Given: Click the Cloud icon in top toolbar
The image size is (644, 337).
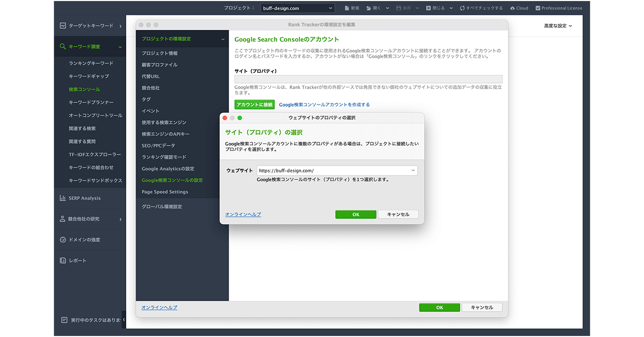Looking at the screenshot, I should pyautogui.click(x=512, y=8).
